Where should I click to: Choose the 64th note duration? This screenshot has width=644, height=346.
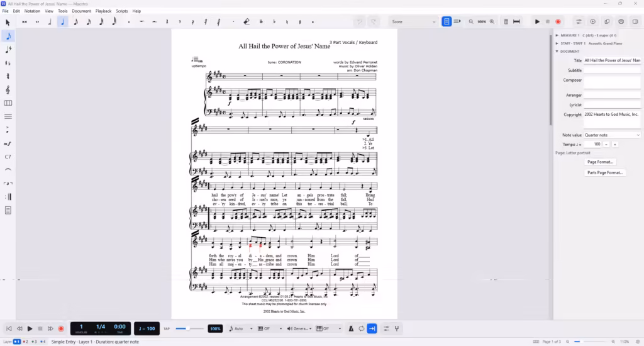114,22
